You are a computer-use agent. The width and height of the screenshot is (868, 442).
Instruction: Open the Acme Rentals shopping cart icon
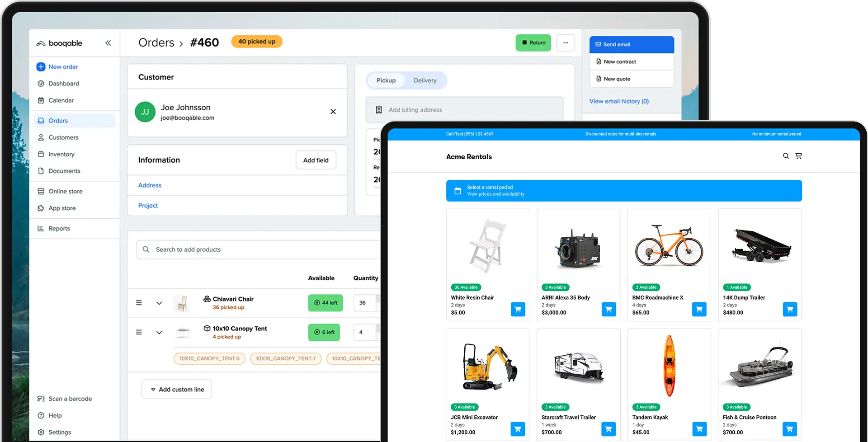click(799, 156)
